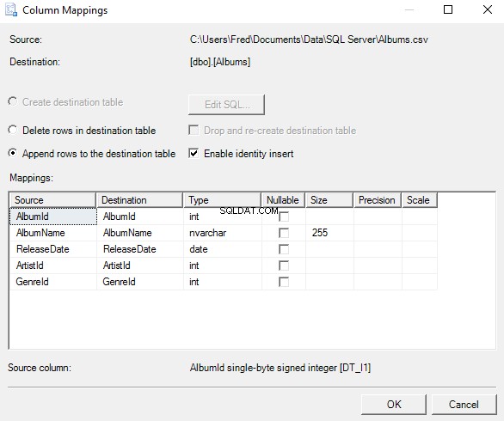Check Nullable for ReleaseDate row
Screen dimensions: 504x421
(284, 249)
